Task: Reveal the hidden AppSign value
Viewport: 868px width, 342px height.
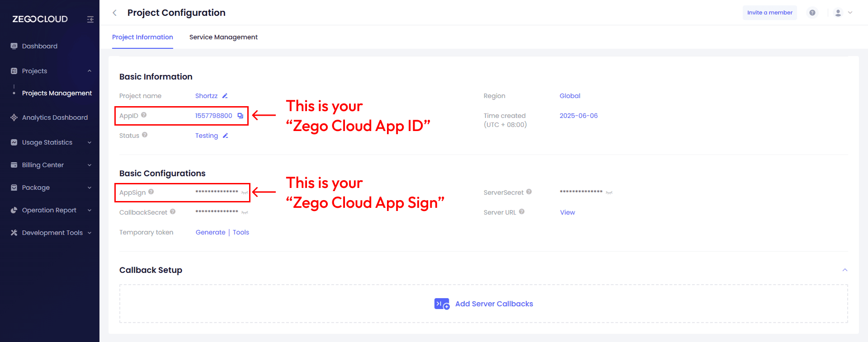Action: [x=245, y=192]
